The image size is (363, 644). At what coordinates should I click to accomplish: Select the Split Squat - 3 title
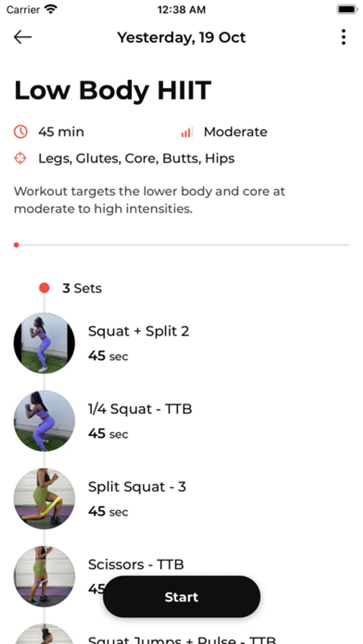[x=137, y=486]
